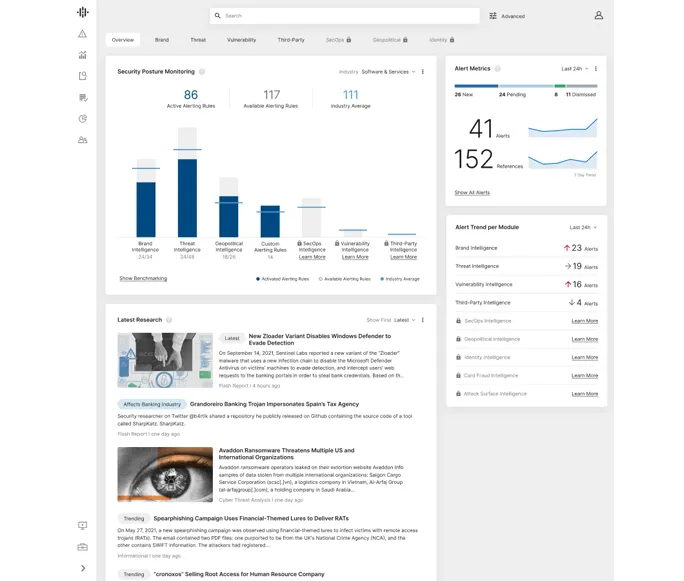Click the 26 New segment of alert bar

(x=476, y=86)
